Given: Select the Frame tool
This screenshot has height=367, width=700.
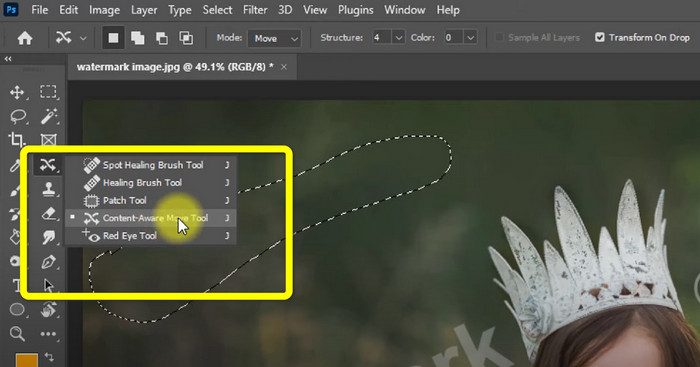Looking at the screenshot, I should click(x=48, y=140).
